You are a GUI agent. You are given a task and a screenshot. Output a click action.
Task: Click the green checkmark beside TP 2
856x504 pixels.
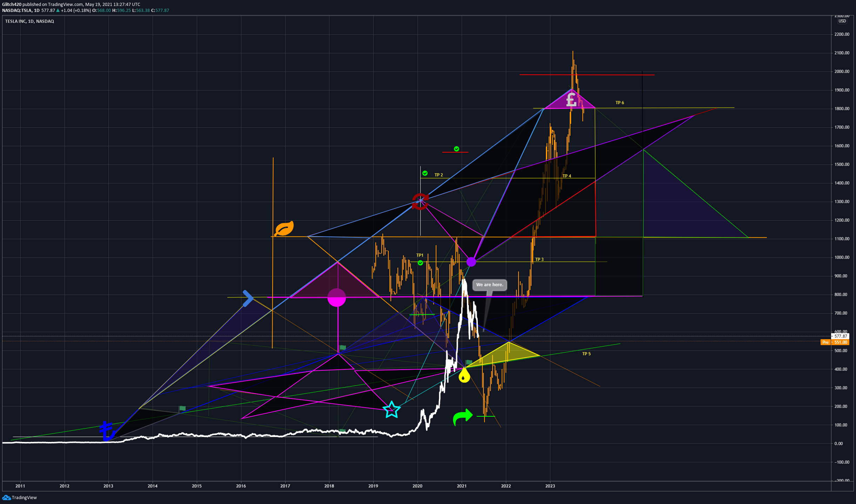(x=425, y=173)
